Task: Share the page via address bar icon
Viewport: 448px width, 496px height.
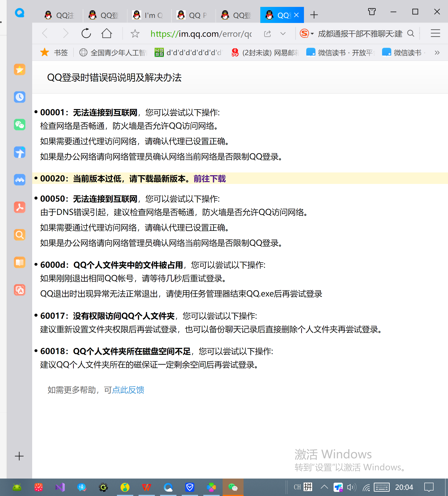Action: tap(268, 34)
